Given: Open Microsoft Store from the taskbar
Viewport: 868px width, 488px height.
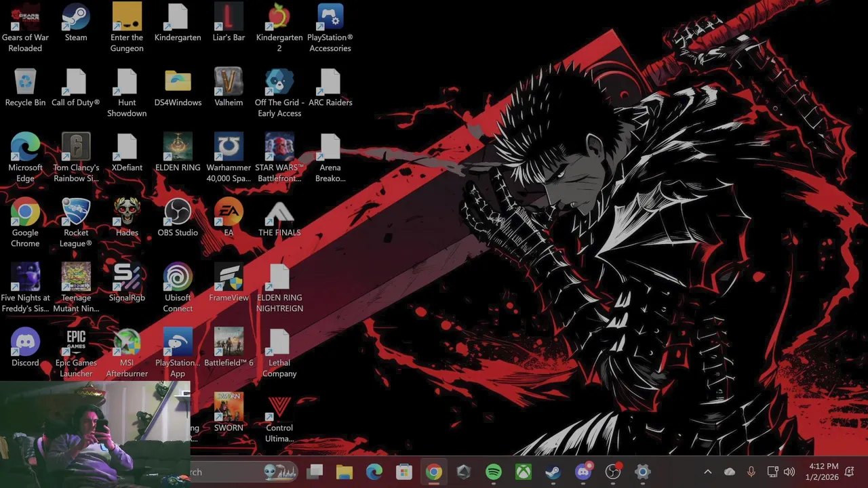Looking at the screenshot, I should click(404, 472).
